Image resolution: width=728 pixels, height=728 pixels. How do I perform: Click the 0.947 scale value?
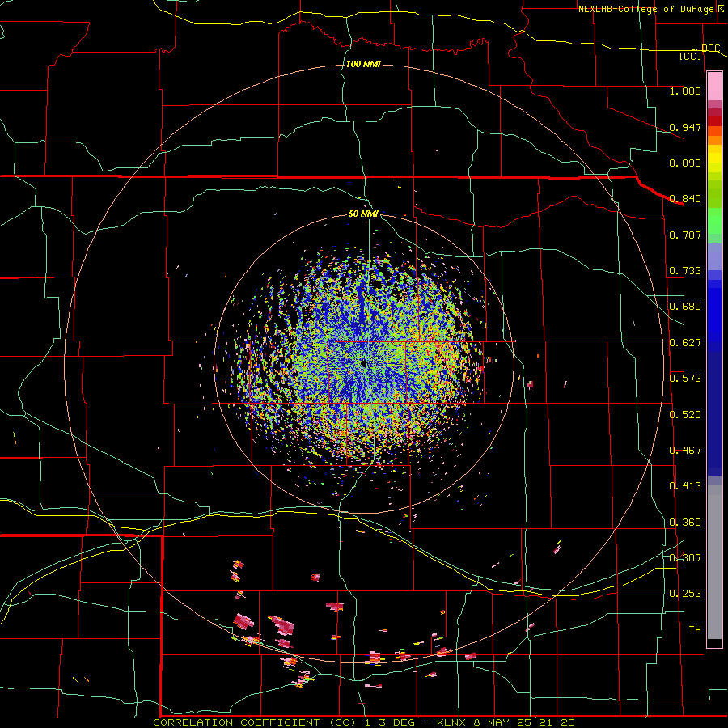point(685,127)
